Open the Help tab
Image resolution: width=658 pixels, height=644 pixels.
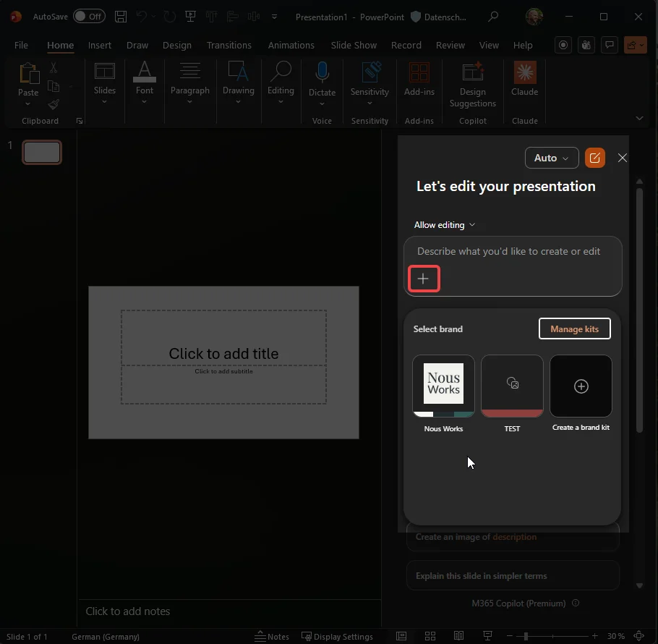(x=523, y=45)
